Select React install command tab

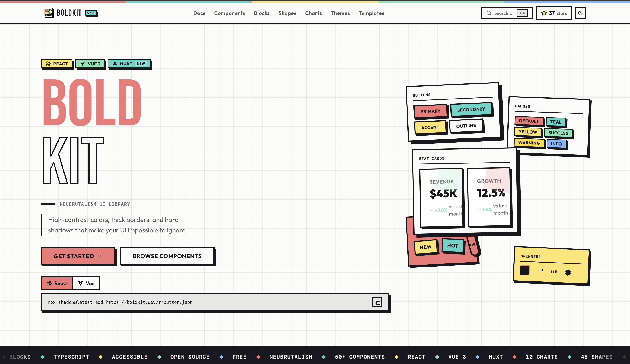[x=57, y=283]
